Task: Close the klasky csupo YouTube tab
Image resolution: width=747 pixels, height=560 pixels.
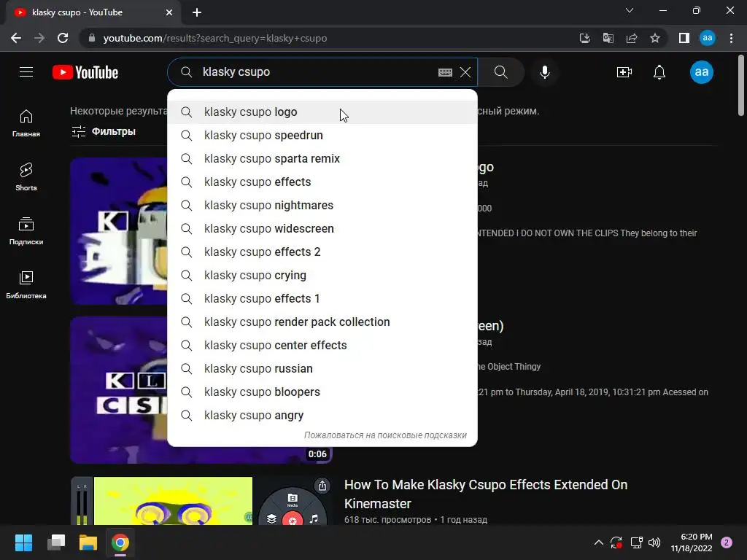Action: click(x=169, y=12)
